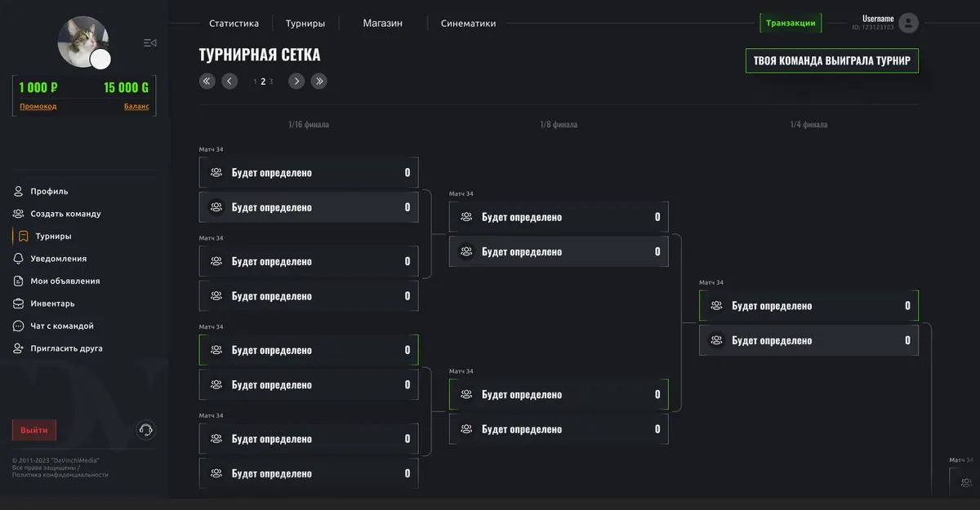The image size is (980, 510).
Task: Click the Username label in header
Action: pos(878,19)
